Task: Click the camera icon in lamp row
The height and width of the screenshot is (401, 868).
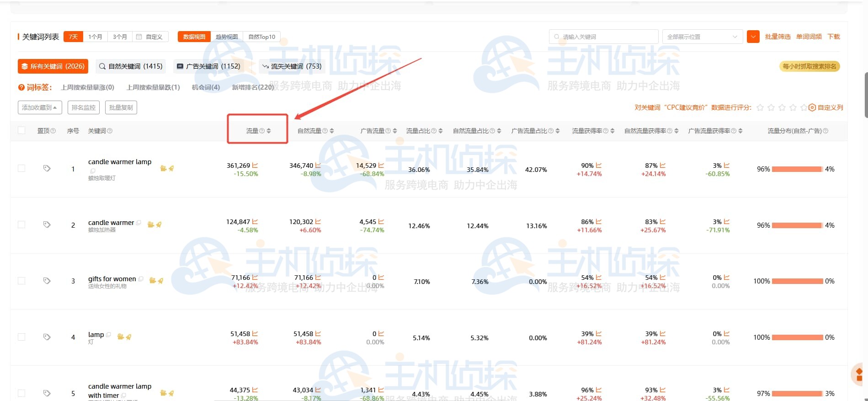Action: [x=120, y=337]
